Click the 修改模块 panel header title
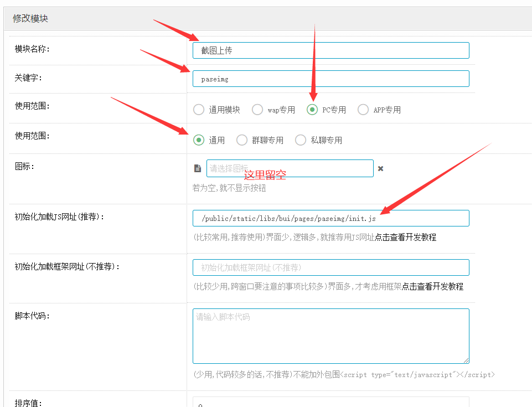532x407 pixels. tap(30, 18)
